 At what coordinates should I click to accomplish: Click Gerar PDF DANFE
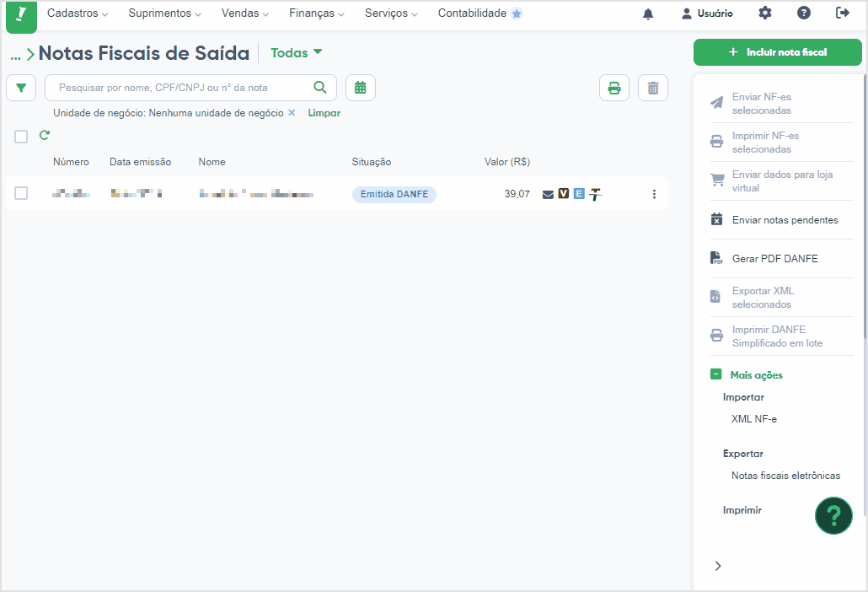click(781, 259)
